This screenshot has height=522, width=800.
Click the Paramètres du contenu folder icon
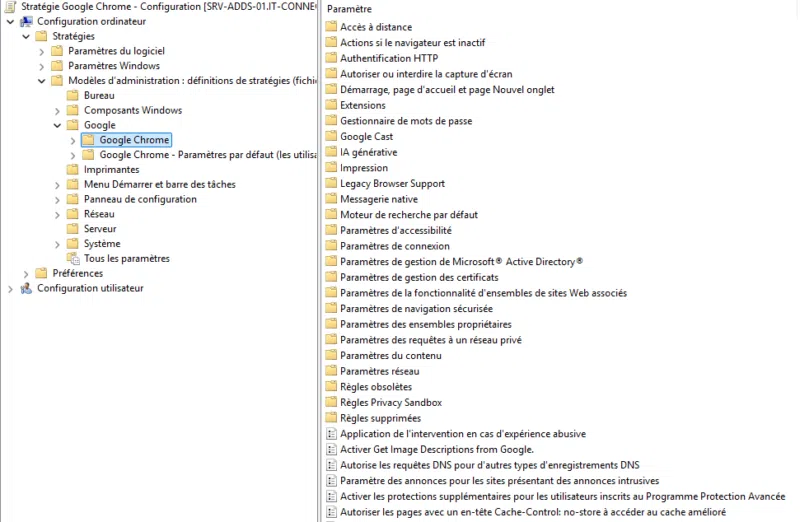332,355
